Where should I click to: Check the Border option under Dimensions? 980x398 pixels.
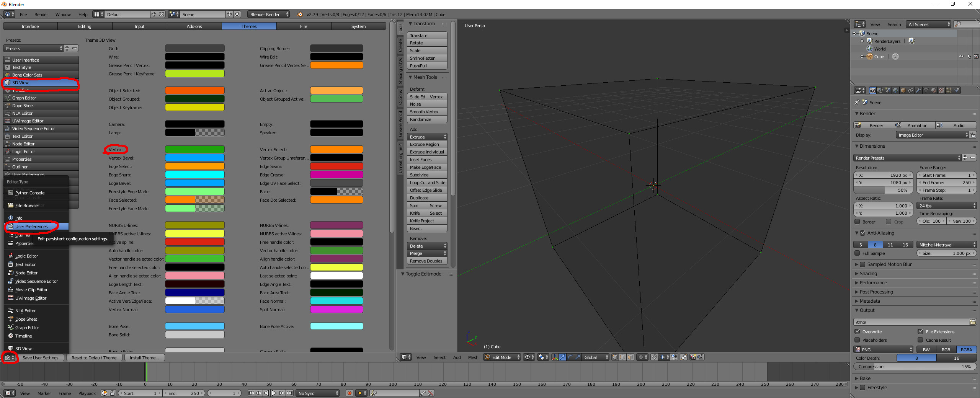point(857,222)
